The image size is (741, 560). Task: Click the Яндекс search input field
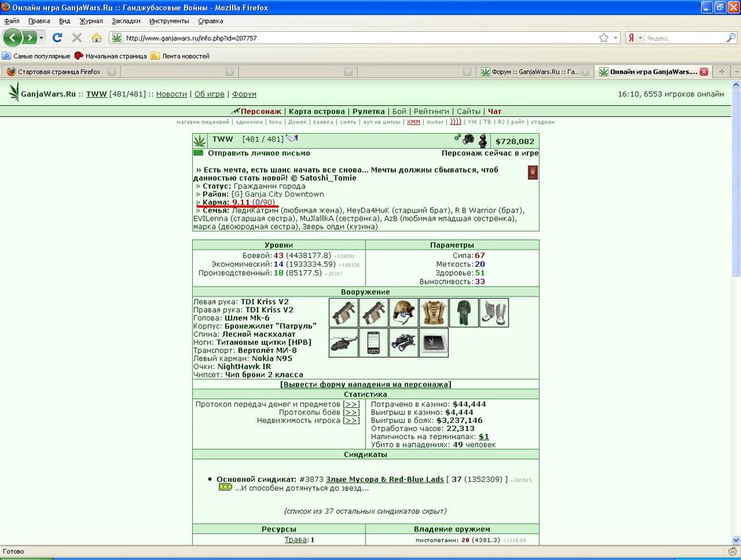[x=684, y=37]
